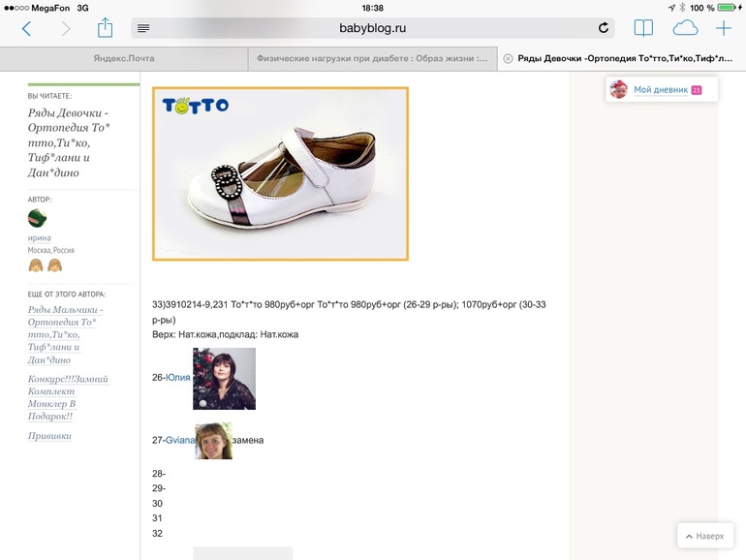Viewport: 746px width, 560px height.
Task: Tap the first child girl icon
Action: [x=36, y=265]
